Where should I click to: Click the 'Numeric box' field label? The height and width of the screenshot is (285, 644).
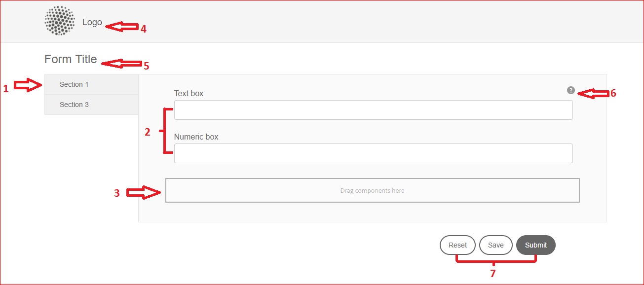coord(196,137)
